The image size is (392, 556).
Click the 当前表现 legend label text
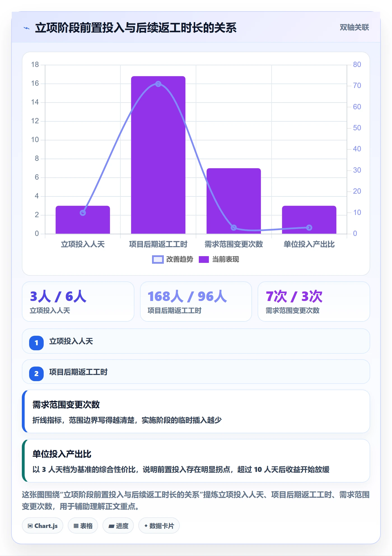226,260
